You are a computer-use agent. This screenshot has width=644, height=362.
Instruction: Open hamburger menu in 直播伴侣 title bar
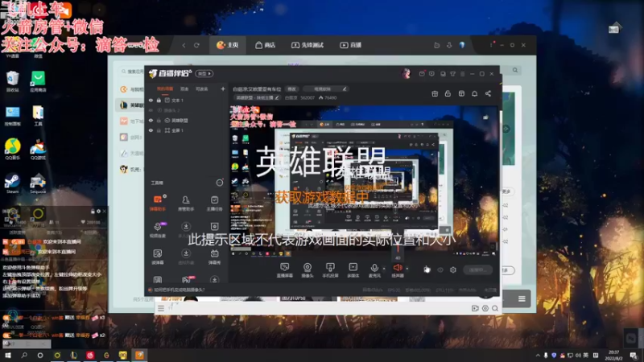pos(462,74)
